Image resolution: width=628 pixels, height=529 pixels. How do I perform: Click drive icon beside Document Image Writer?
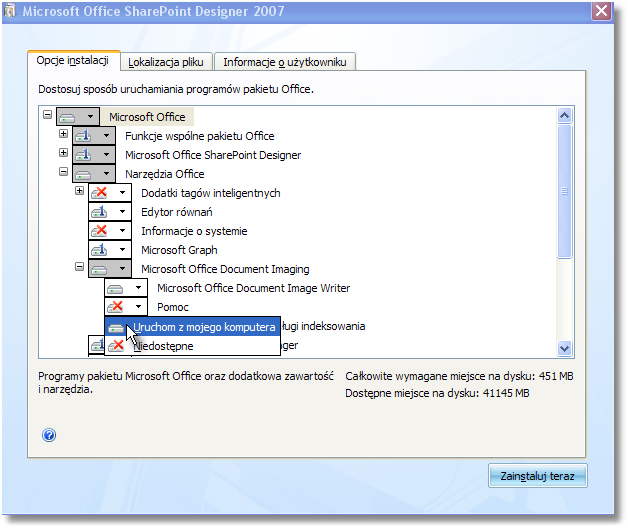coord(115,288)
